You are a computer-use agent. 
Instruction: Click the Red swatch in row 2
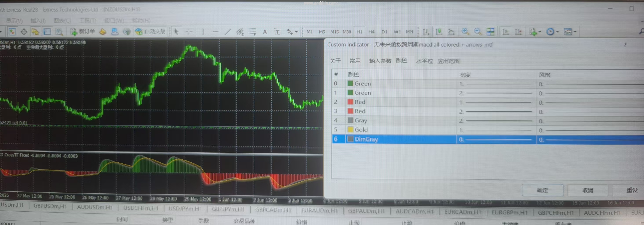(350, 102)
